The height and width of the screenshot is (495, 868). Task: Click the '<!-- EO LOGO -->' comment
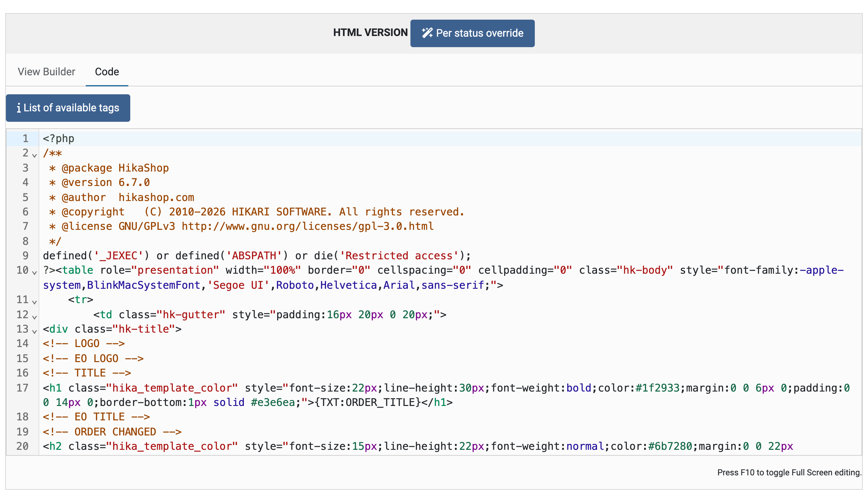coord(93,358)
